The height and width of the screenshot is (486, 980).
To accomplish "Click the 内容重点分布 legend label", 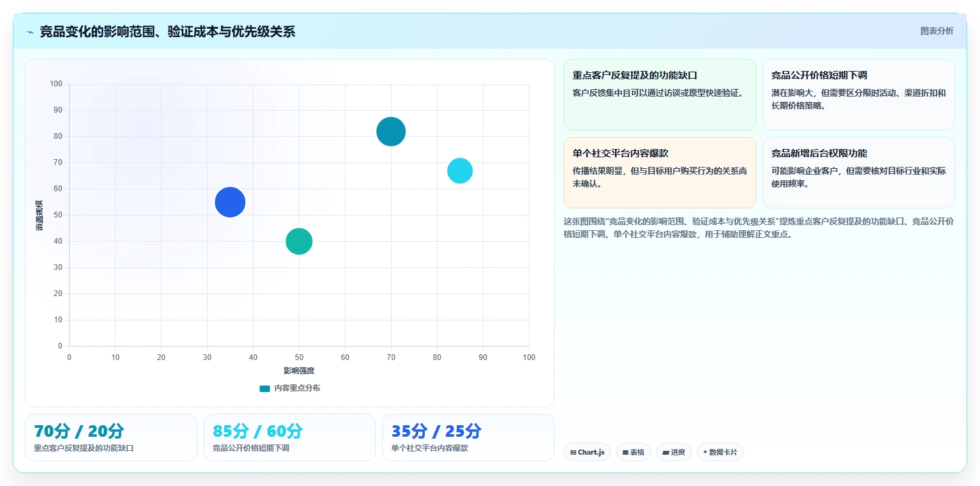I will (297, 388).
